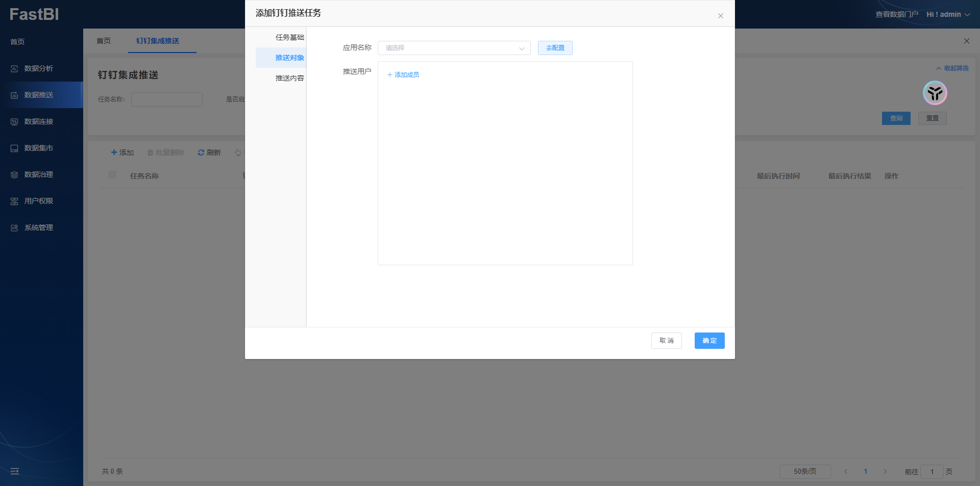Click the 数据治理 layers icon
The height and width of the screenshot is (486, 980).
click(x=14, y=175)
